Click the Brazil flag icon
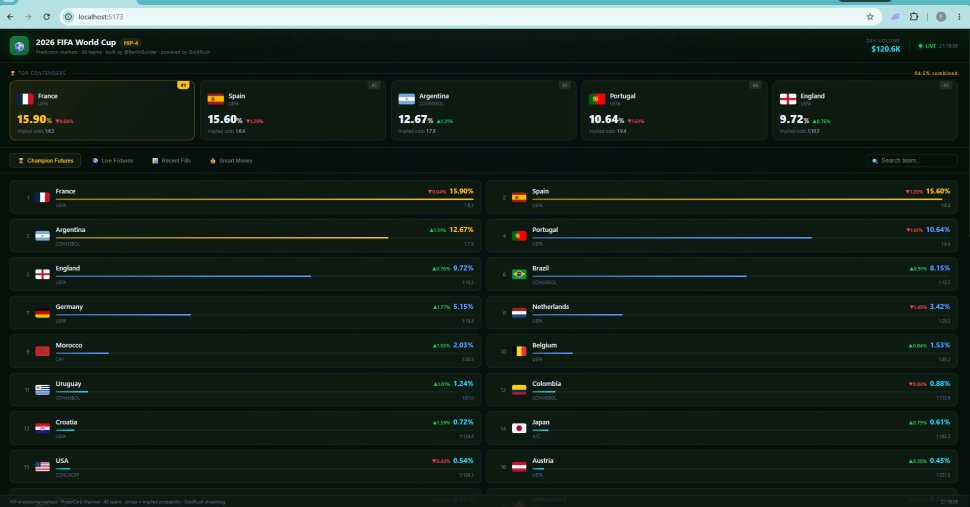Viewport: 970px width, 507px height. coord(519,274)
